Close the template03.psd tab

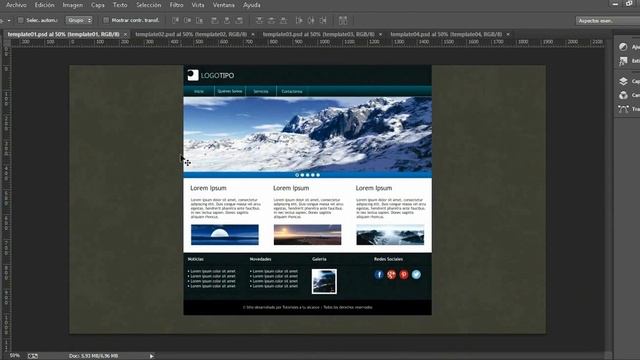(380, 34)
